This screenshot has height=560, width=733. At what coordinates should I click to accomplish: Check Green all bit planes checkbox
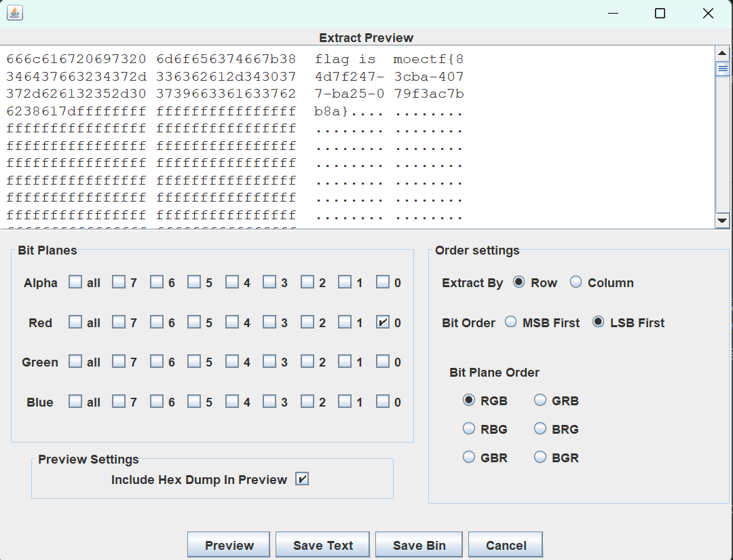75,362
